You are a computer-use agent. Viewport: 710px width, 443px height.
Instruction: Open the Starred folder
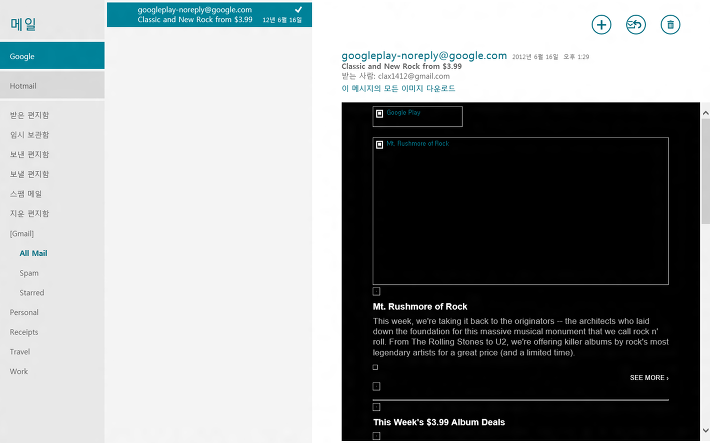tap(32, 293)
